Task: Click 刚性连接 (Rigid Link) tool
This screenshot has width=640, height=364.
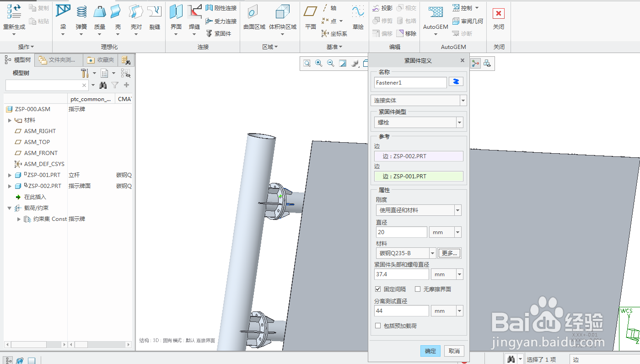Action: click(221, 8)
